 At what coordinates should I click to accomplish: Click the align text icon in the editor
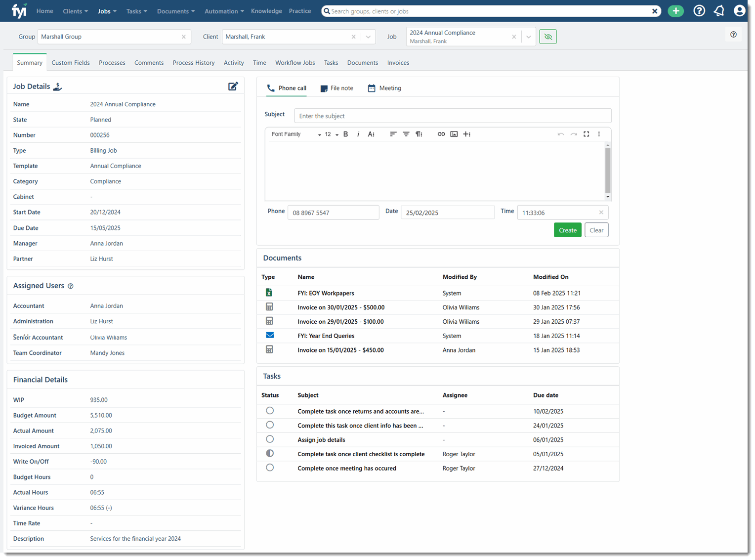coord(393,134)
